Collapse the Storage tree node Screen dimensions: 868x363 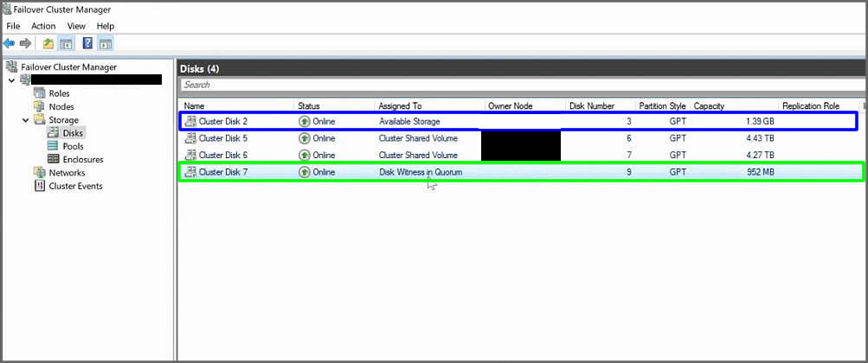coord(25,120)
